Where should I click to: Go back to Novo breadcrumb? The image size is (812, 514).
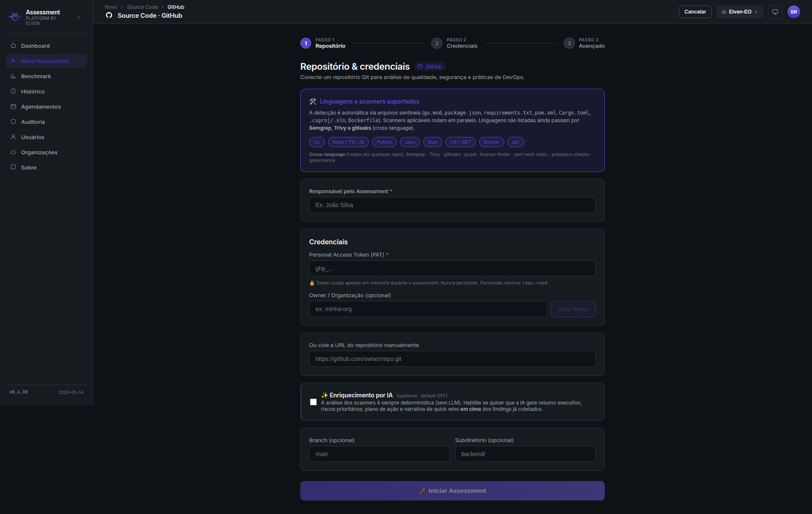pyautogui.click(x=111, y=7)
